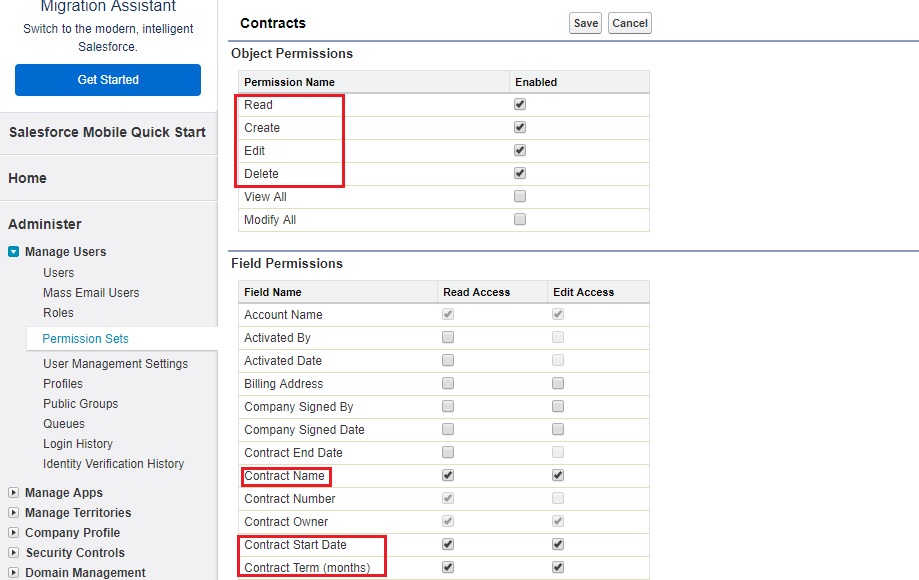
Task: Save the Contracts permission changes
Action: [x=586, y=23]
